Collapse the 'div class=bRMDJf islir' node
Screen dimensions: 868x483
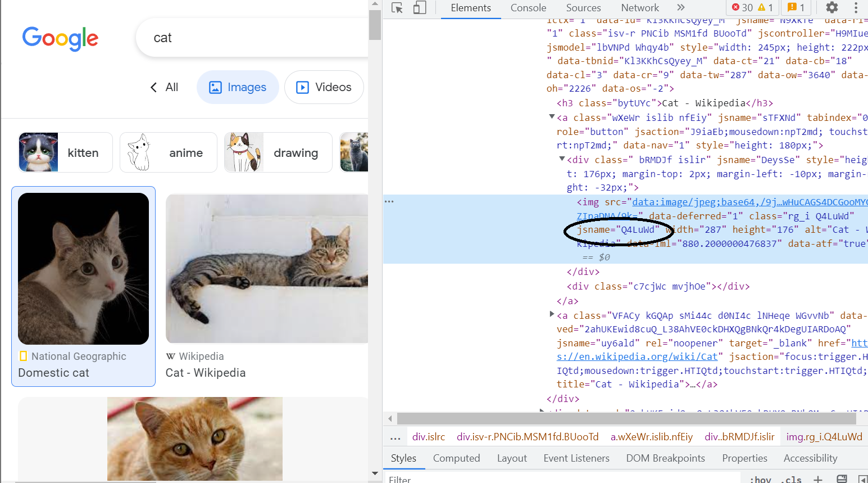click(x=562, y=159)
